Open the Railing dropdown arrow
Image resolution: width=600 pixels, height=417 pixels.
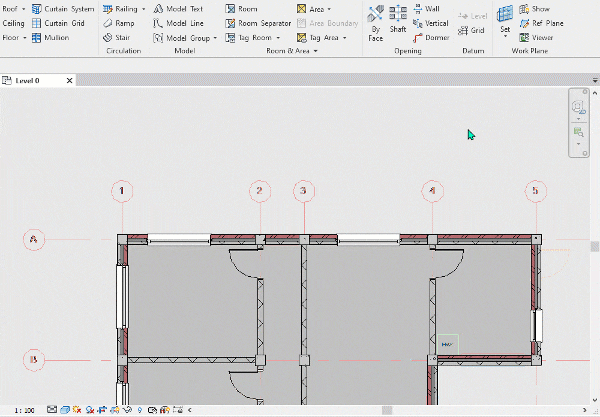pos(143,9)
